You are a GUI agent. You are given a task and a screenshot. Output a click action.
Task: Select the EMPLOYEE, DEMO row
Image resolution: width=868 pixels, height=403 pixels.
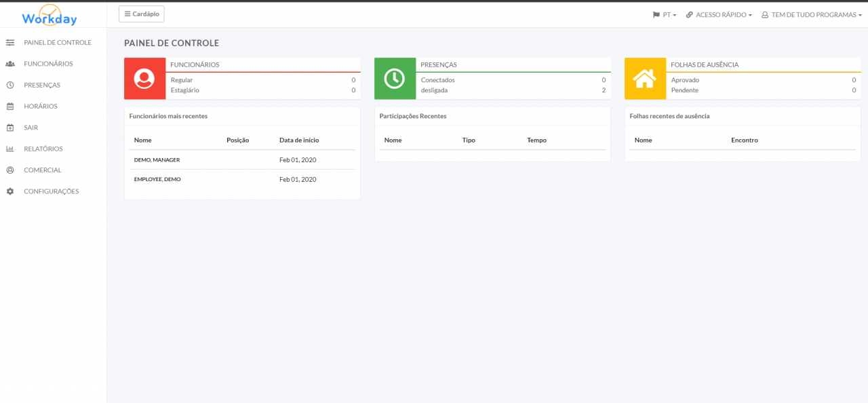coord(157,180)
